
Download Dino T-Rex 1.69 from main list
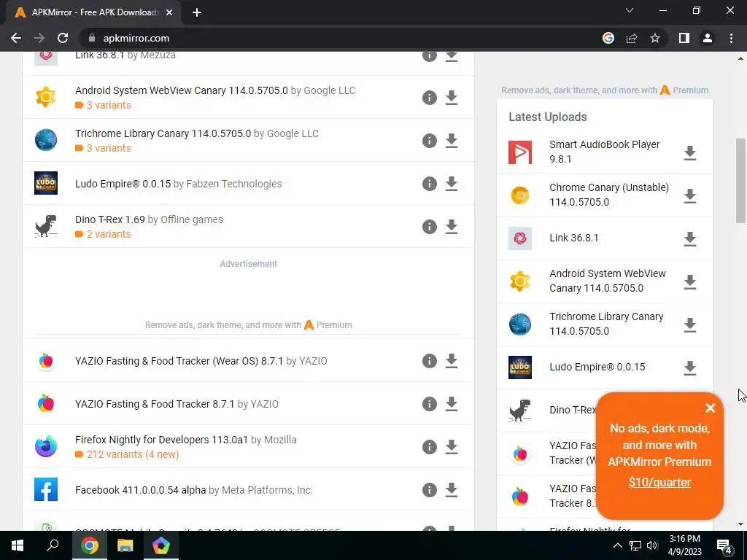[x=451, y=227]
